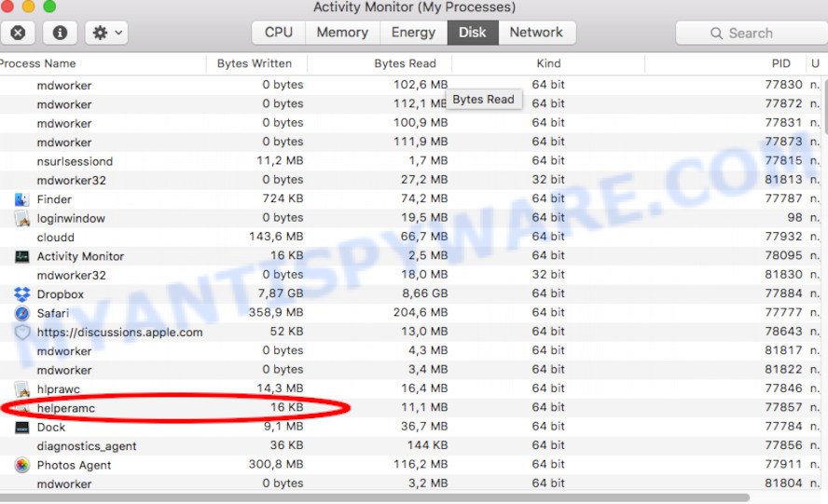Click the loginwindow PID 98 cell
This screenshot has width=828, height=504.
tap(794, 217)
